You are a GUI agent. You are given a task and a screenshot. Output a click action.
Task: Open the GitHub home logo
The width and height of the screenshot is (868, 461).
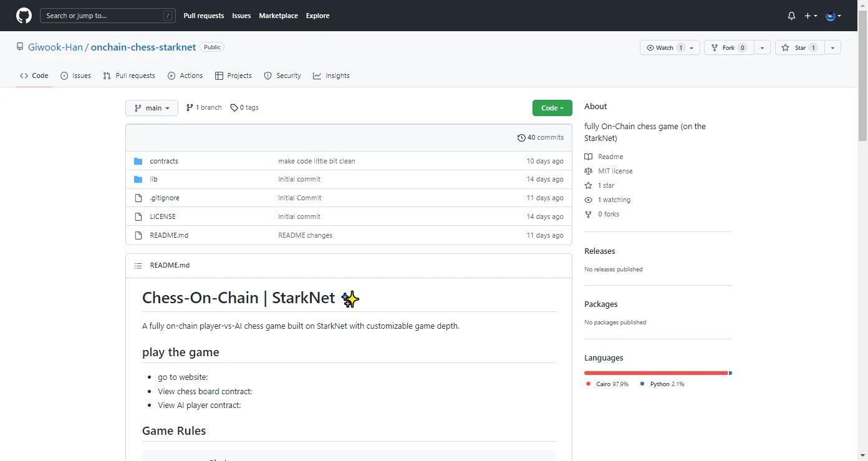pos(24,16)
